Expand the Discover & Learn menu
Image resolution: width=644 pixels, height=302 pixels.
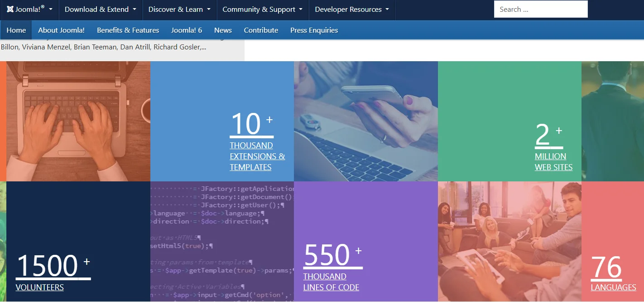pyautogui.click(x=179, y=8)
